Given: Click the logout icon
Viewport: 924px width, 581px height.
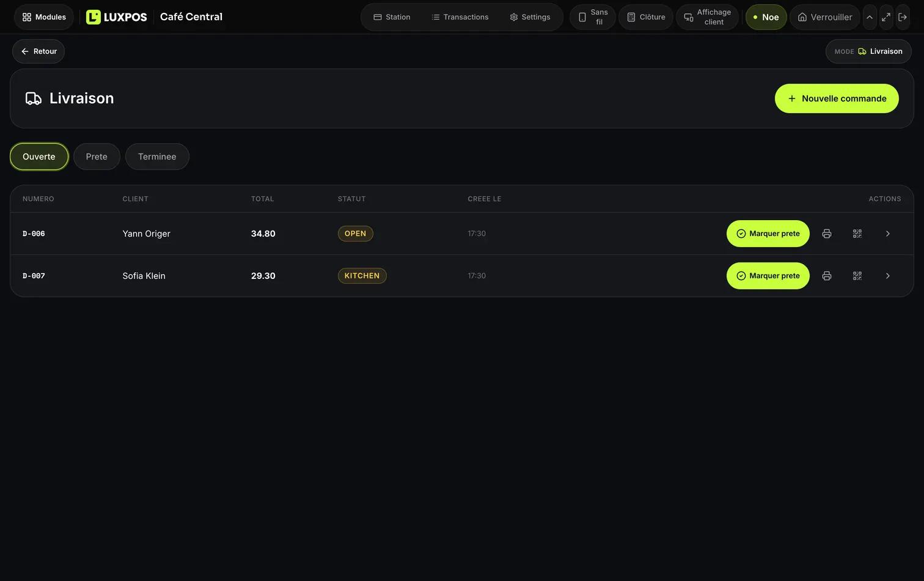Looking at the screenshot, I should tap(903, 17).
